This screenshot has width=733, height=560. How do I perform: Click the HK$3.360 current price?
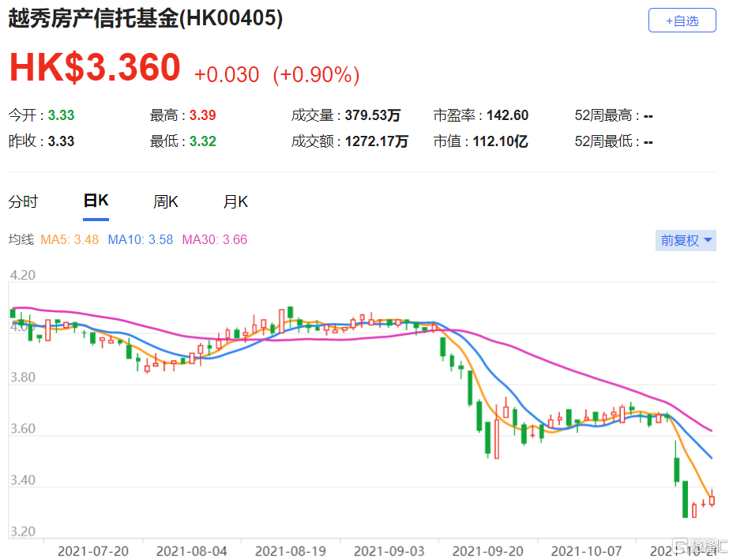click(95, 67)
